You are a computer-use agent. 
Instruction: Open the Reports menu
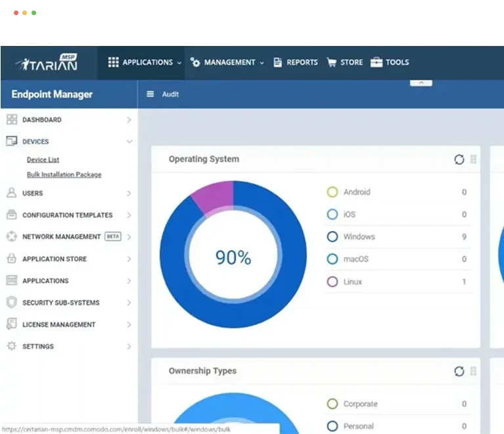(296, 62)
